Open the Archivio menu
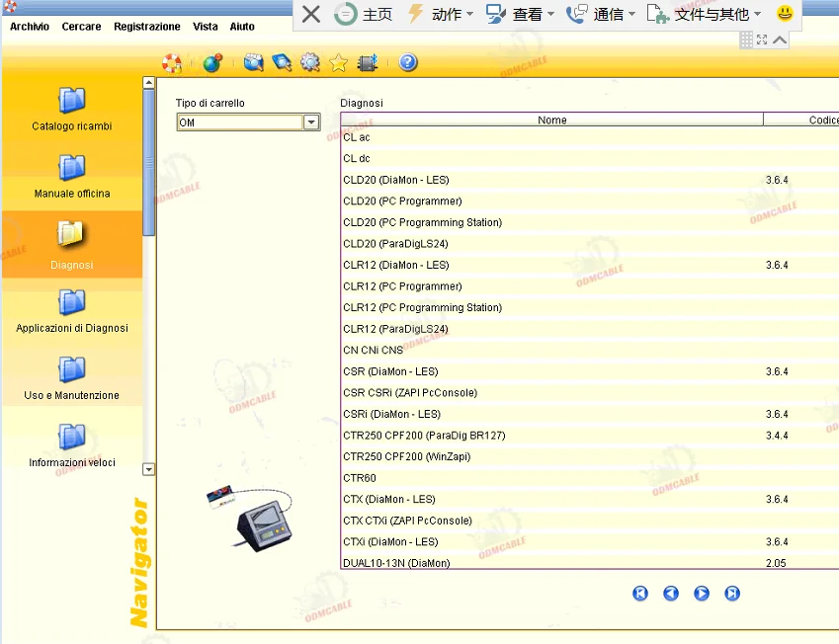Viewport: 839px width, 644px height. pos(30,27)
